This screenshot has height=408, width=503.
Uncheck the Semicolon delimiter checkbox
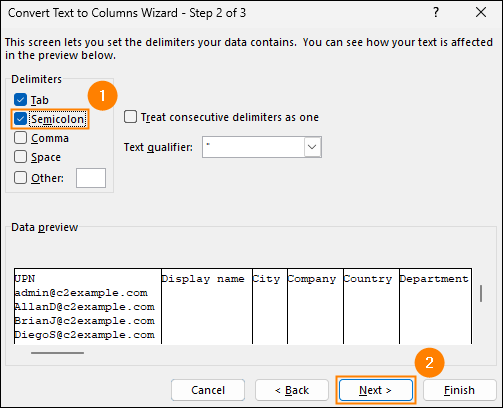(20, 119)
